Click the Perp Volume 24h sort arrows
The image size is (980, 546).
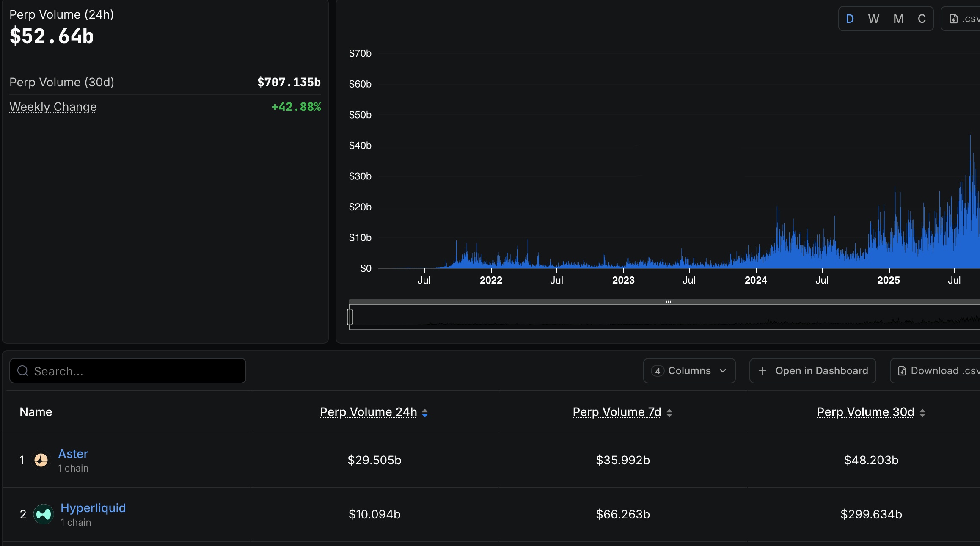coord(425,413)
